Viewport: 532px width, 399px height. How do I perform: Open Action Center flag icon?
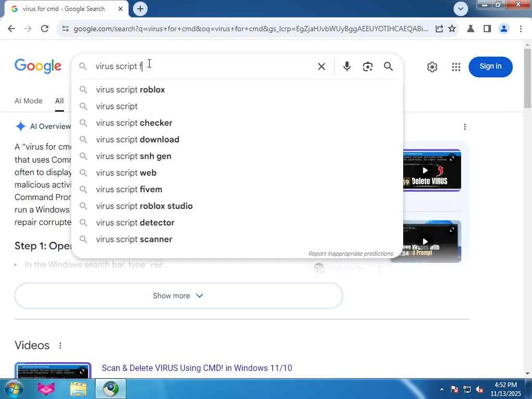tap(454, 390)
